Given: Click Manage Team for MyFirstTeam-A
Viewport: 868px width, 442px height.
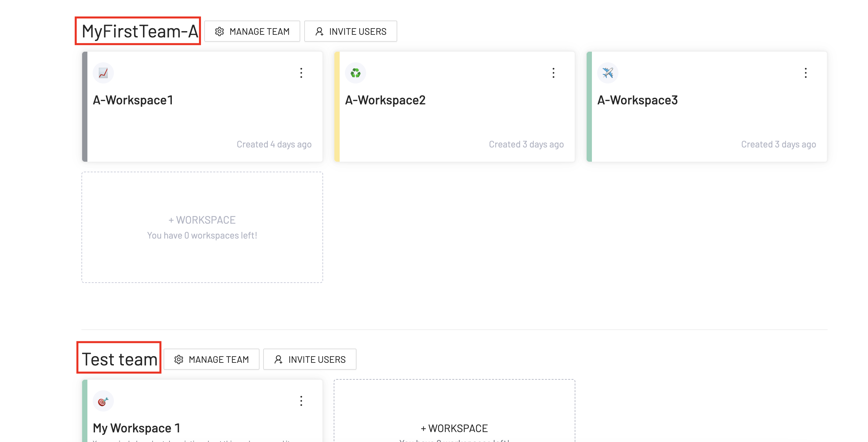Looking at the screenshot, I should point(252,31).
